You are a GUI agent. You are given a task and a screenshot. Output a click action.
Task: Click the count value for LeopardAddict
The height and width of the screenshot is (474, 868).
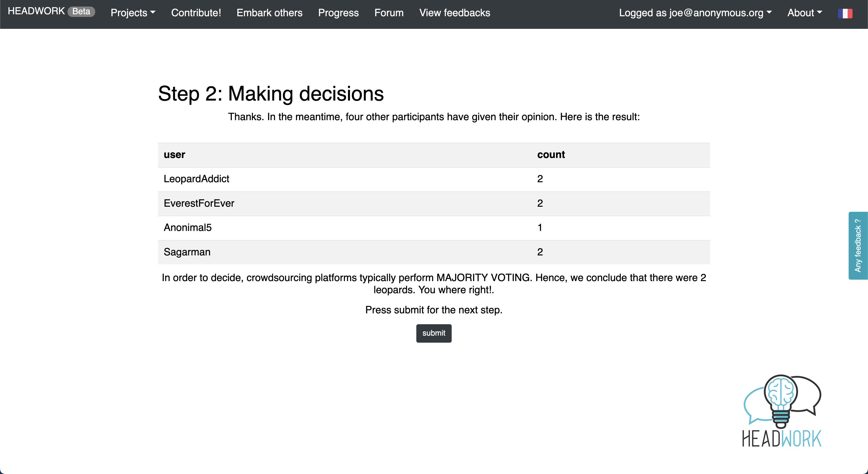tap(540, 179)
